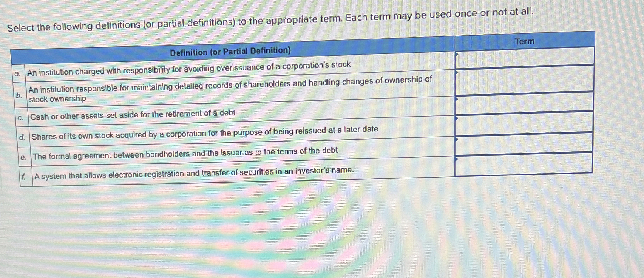Select the Term column header
This screenshot has width=644, height=278.
pyautogui.click(x=525, y=42)
